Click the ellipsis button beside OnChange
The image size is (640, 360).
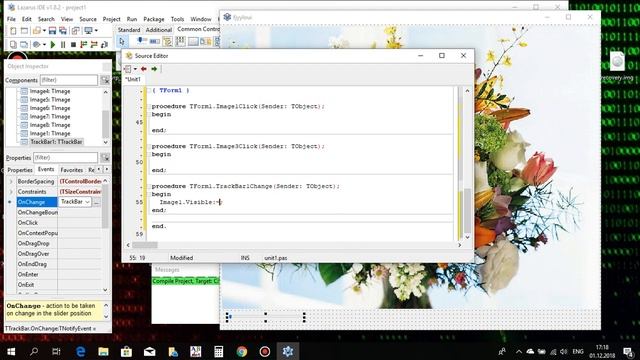[x=97, y=202]
